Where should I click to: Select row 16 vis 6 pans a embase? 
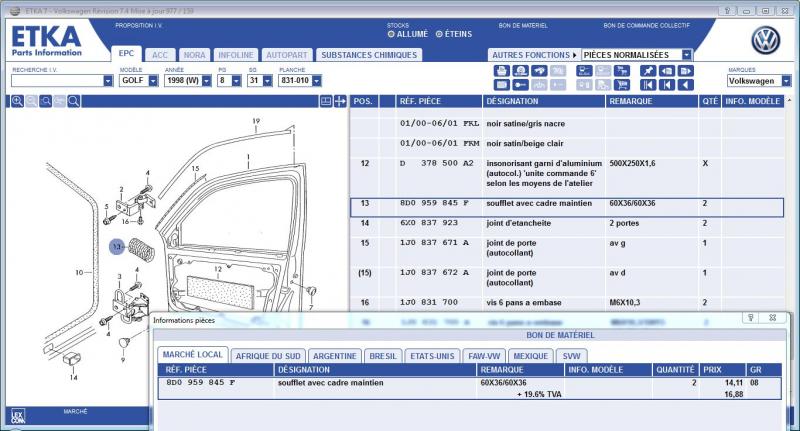[x=567, y=302]
